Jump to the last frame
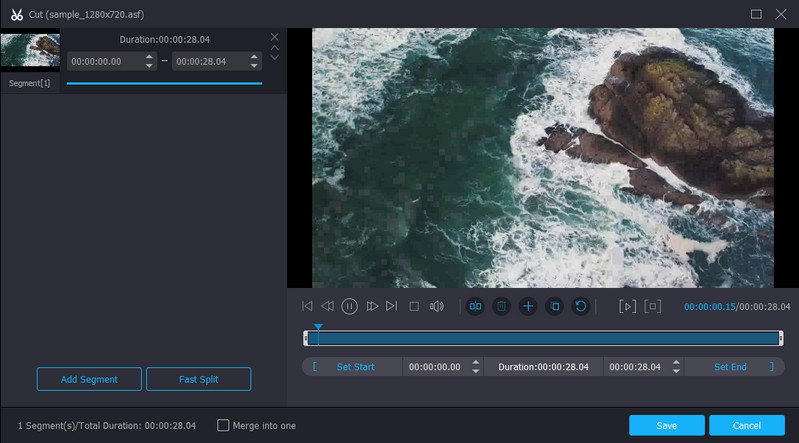 pyautogui.click(x=392, y=306)
